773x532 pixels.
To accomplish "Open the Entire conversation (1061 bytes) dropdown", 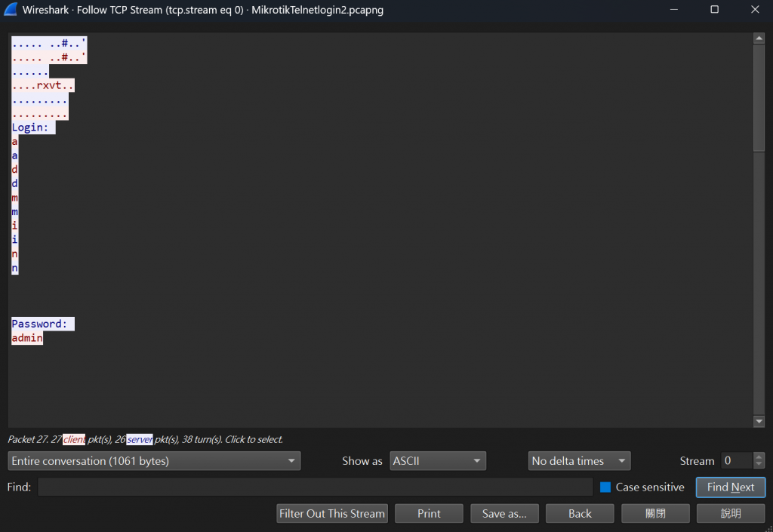I will [154, 461].
